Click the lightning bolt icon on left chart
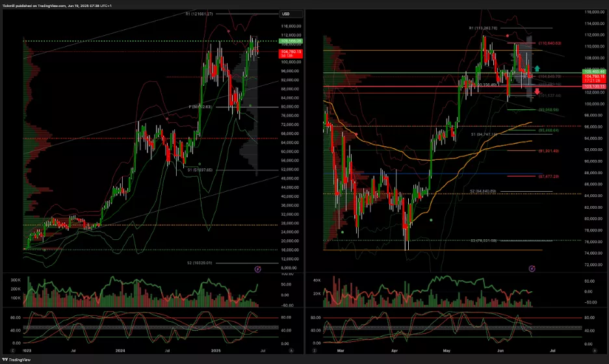 point(258,268)
